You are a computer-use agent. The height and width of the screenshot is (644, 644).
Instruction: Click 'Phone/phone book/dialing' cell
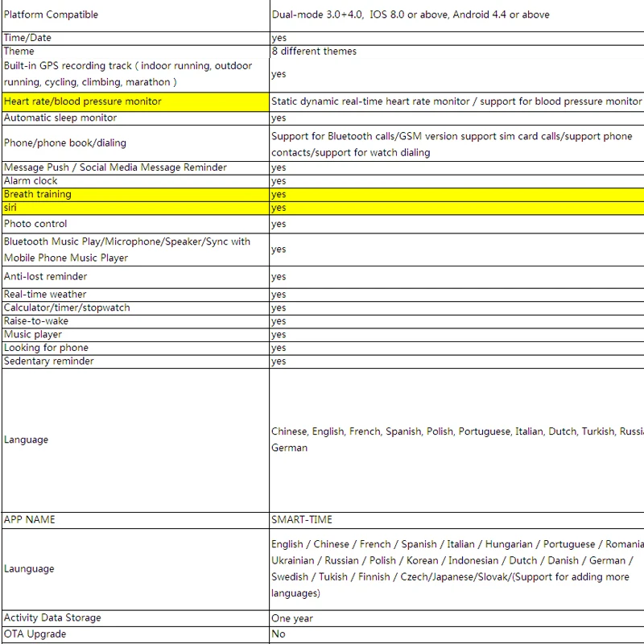click(x=135, y=143)
